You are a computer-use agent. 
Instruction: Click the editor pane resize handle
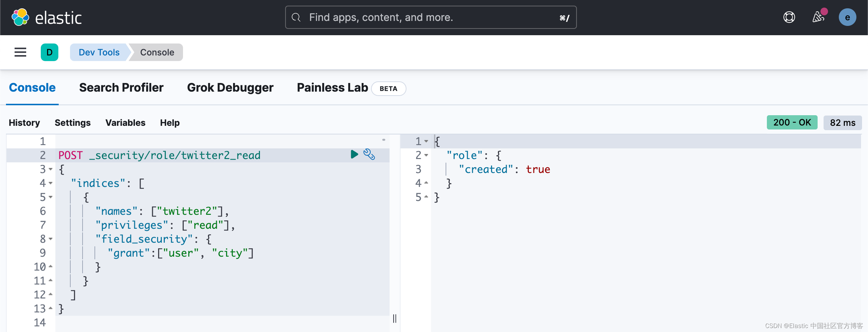[395, 318]
